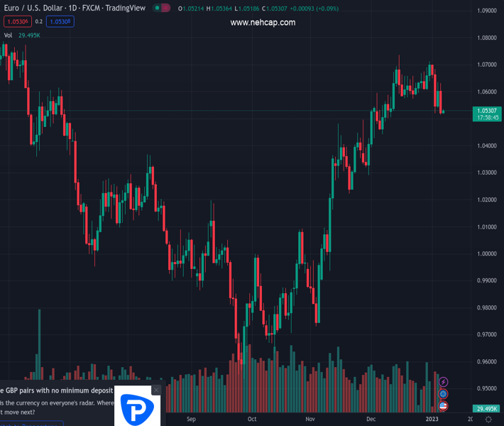
Task: Open the US flag economic event marker
Action: point(444,405)
